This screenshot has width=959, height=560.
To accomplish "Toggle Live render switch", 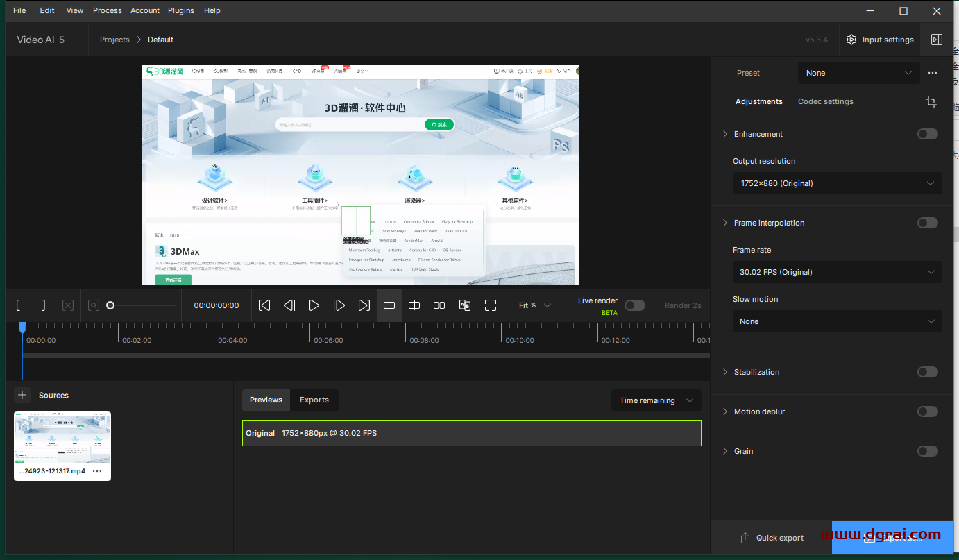I will pyautogui.click(x=634, y=305).
